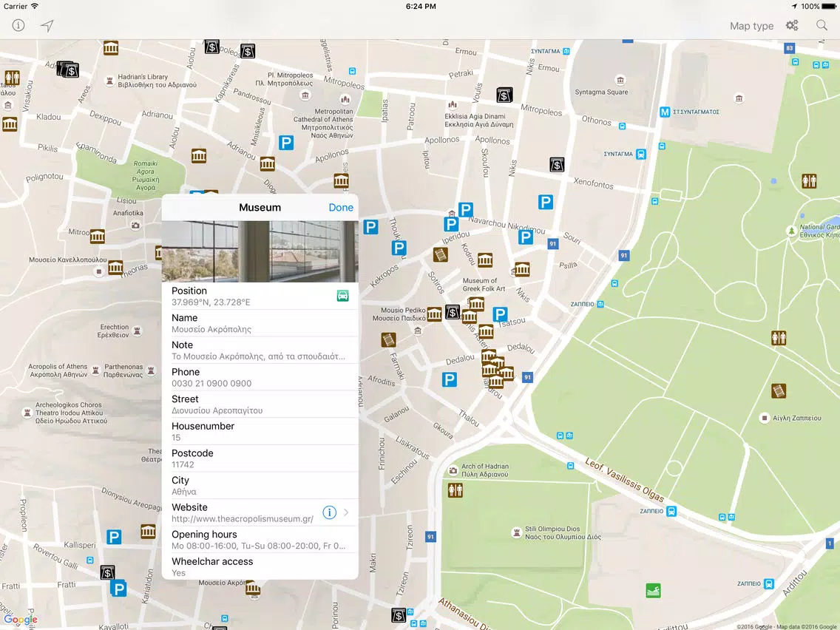Expand the Website row chevron

346,512
